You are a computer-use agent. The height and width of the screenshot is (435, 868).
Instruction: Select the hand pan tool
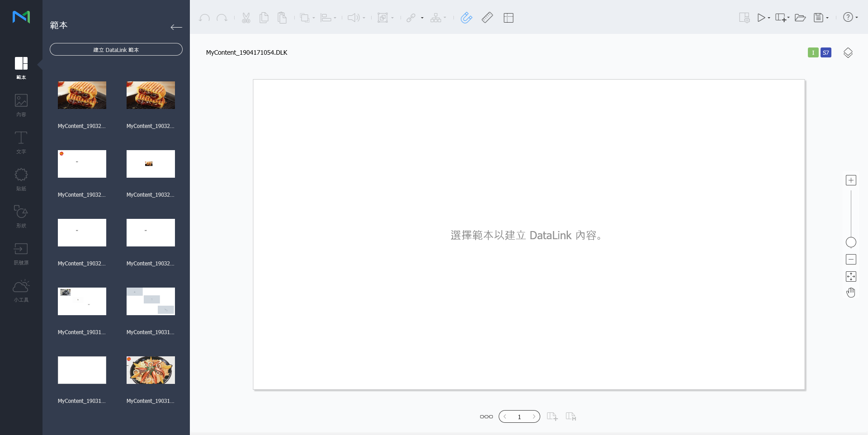(851, 293)
